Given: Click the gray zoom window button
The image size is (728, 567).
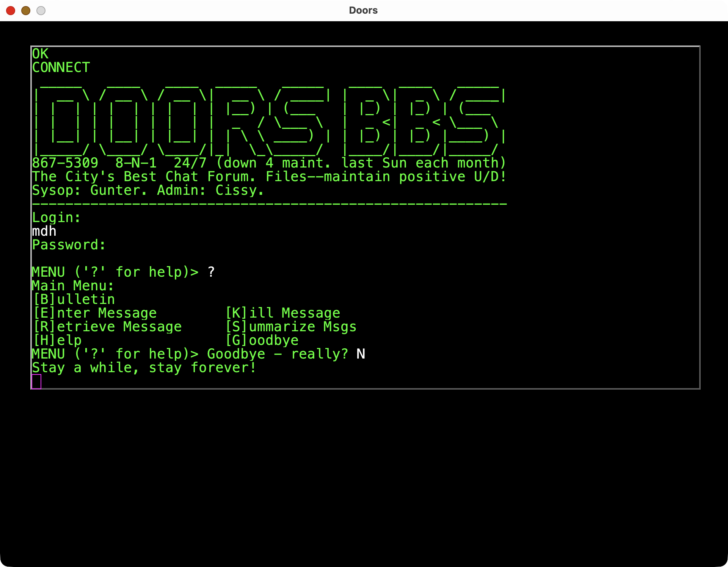Looking at the screenshot, I should click(x=41, y=11).
